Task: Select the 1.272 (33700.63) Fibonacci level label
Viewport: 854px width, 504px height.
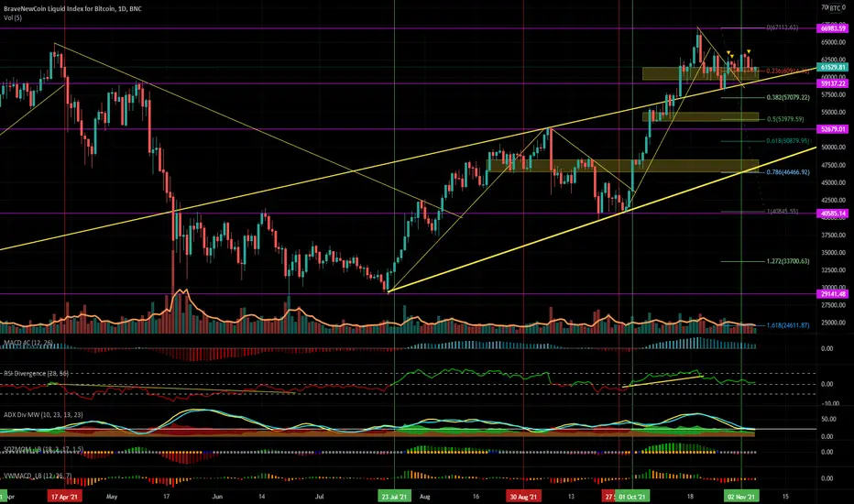Action: click(787, 261)
